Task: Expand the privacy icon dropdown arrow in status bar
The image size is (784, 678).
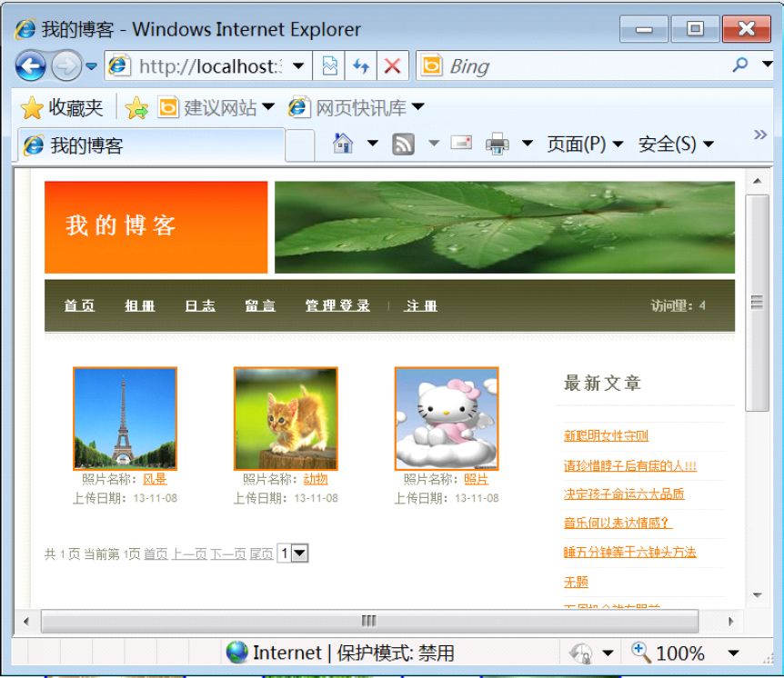Action: click(608, 653)
